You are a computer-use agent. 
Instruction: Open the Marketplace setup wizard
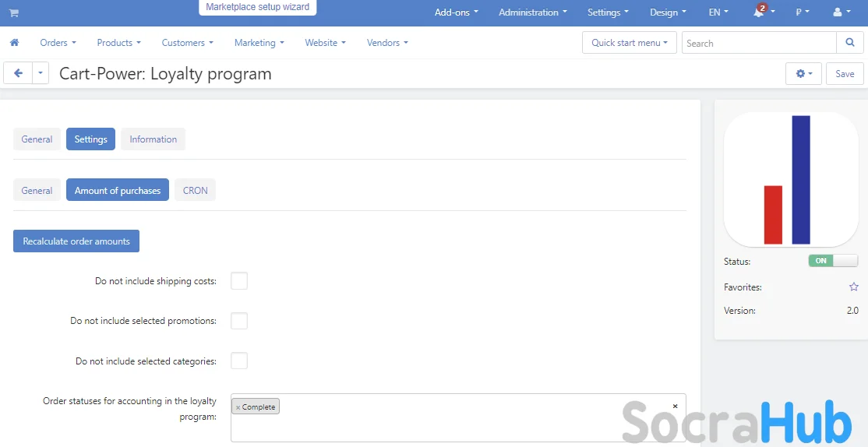point(257,8)
